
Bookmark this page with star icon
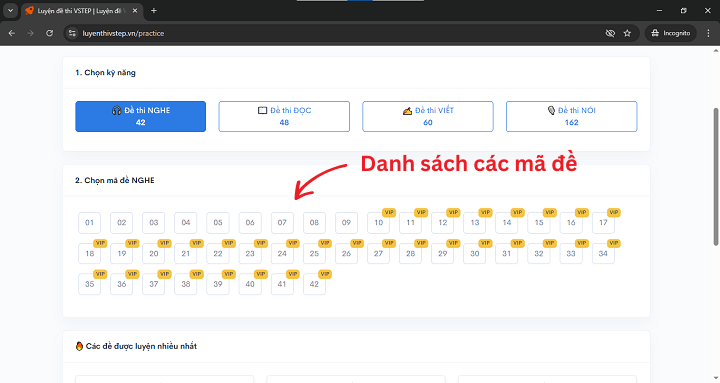pos(627,33)
